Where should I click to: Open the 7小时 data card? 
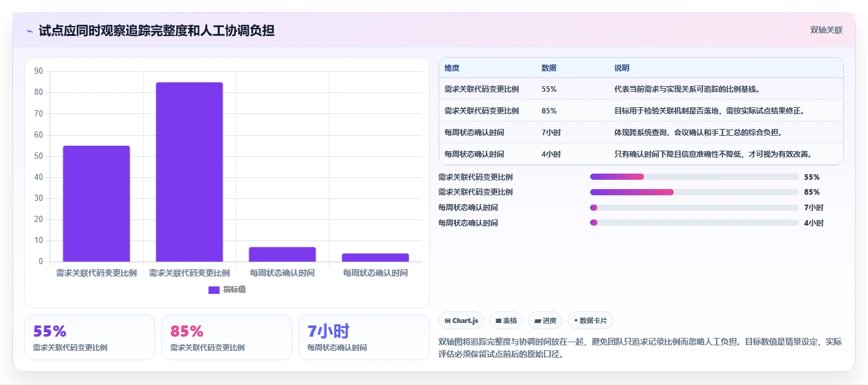364,337
